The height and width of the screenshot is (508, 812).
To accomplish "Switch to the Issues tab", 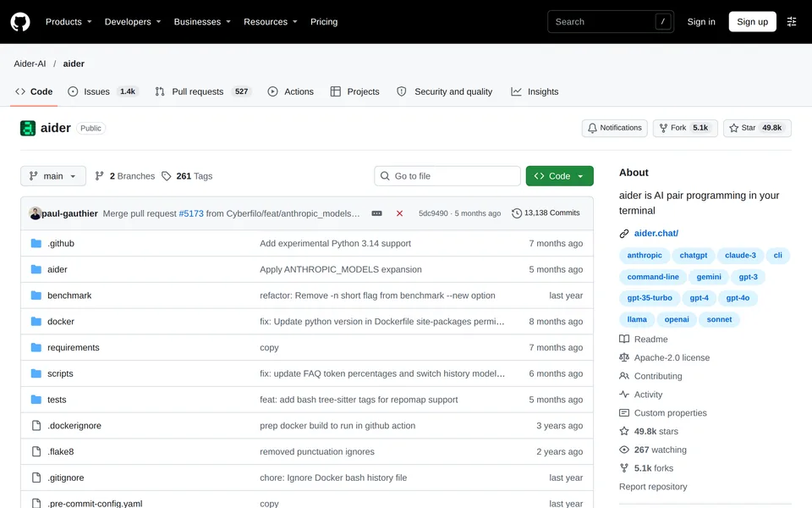I will click(x=102, y=91).
